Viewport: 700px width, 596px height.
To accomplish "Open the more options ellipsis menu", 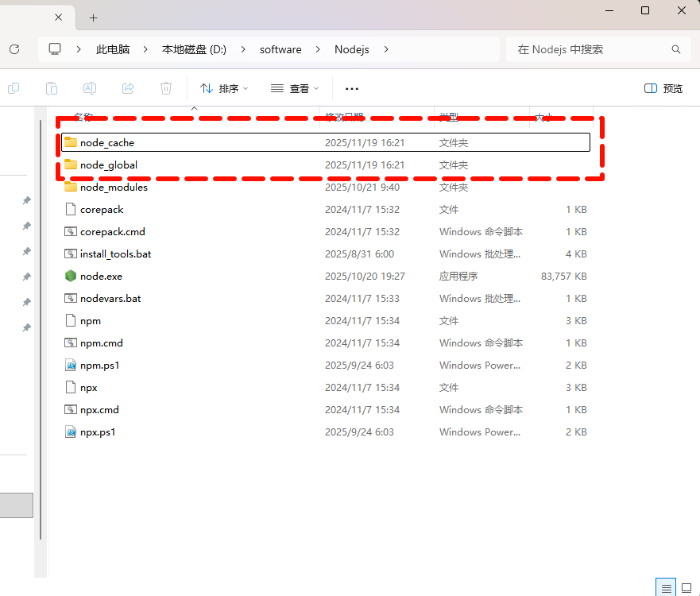I will 352,88.
